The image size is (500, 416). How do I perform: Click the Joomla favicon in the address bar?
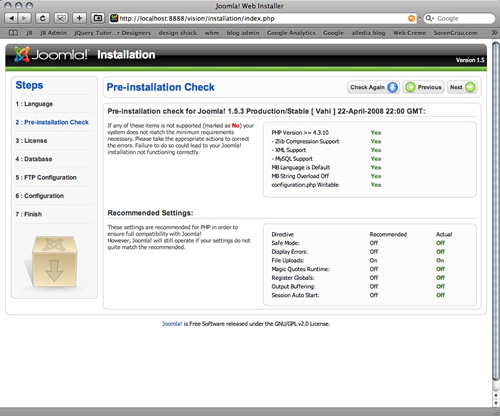click(114, 18)
